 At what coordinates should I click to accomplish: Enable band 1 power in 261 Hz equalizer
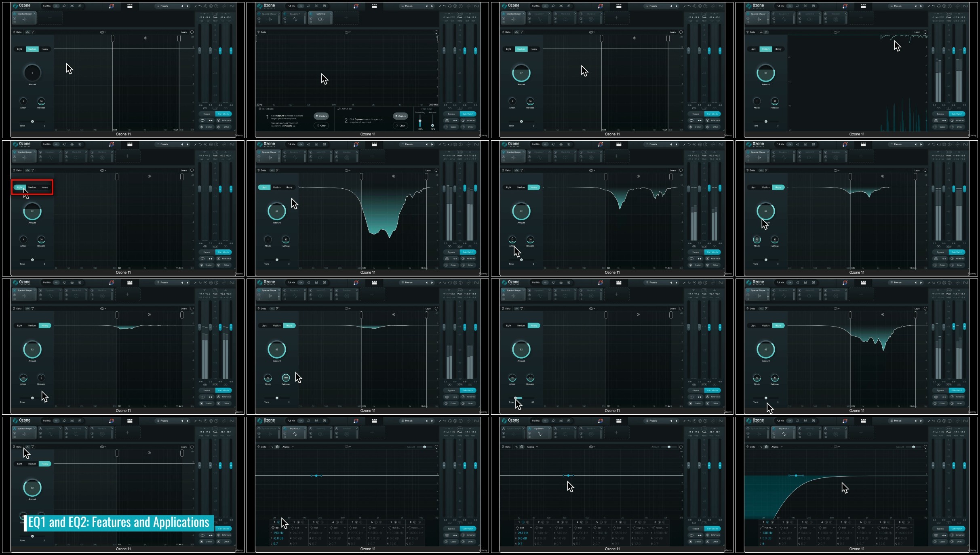(x=523, y=522)
